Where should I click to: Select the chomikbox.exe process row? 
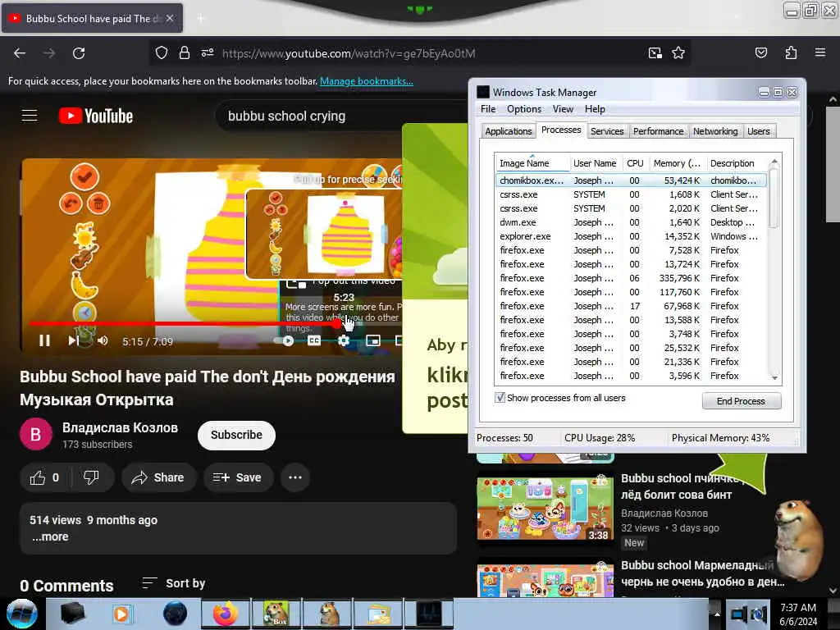631,180
